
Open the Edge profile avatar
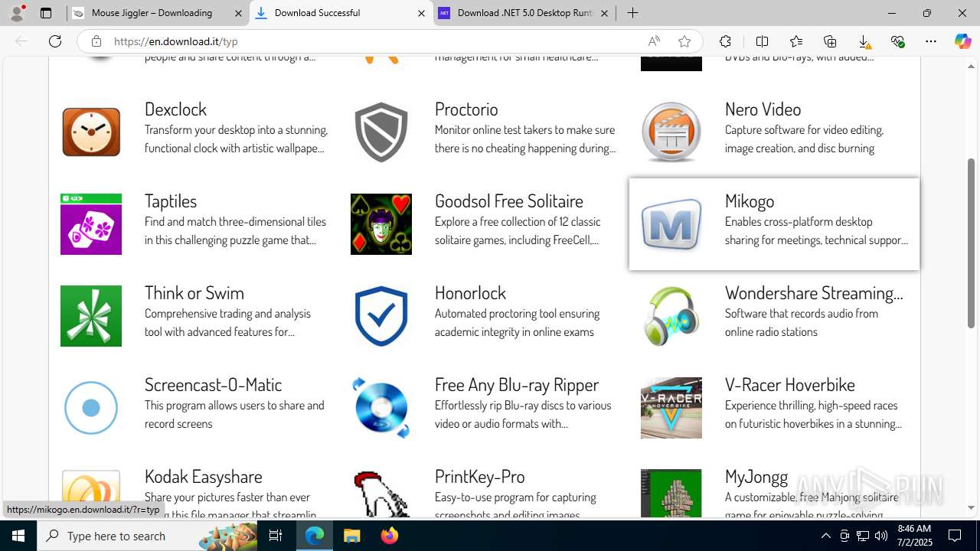point(17,13)
